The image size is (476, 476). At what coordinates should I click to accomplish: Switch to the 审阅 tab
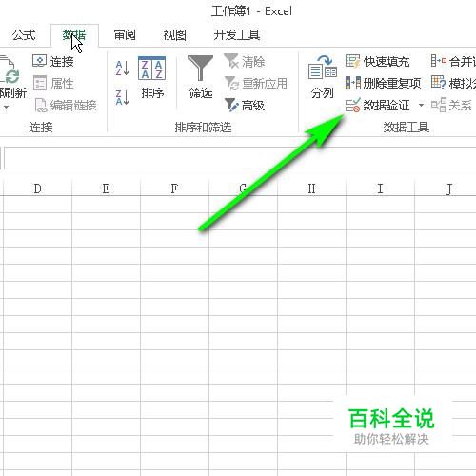point(125,35)
